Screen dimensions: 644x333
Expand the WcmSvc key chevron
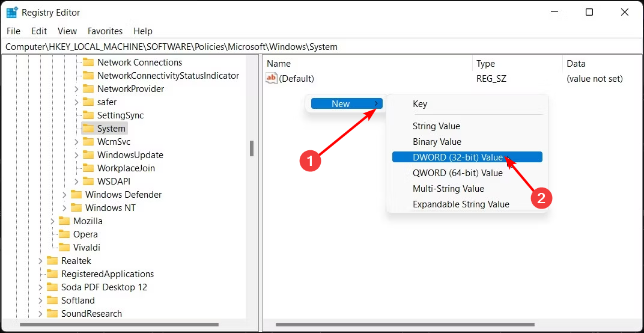tap(76, 142)
